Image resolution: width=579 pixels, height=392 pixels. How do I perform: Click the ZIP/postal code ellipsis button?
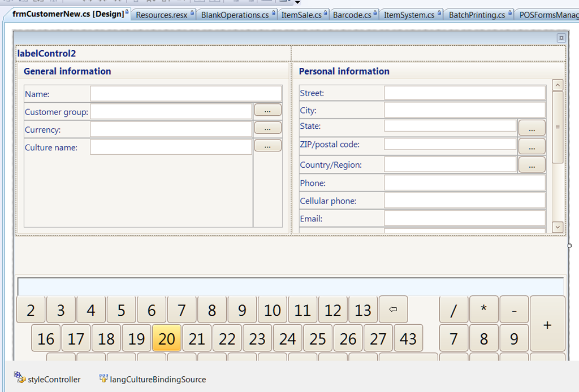(532, 146)
